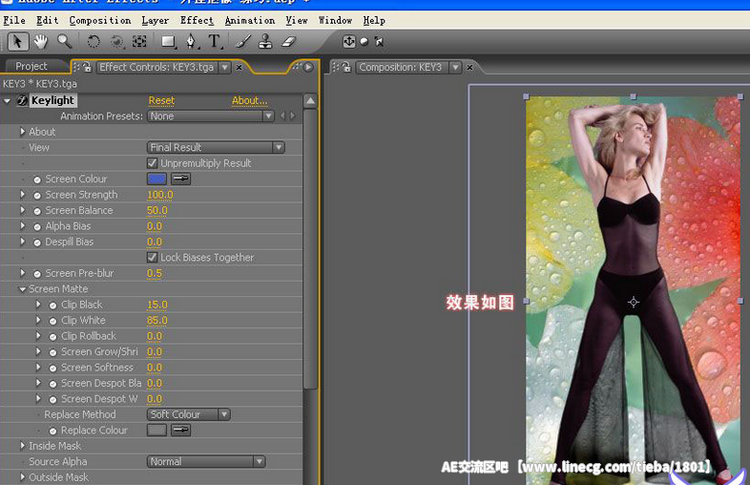Click Screen Pre-blur value 0.5
Image resolution: width=750 pixels, height=485 pixels.
(x=154, y=273)
